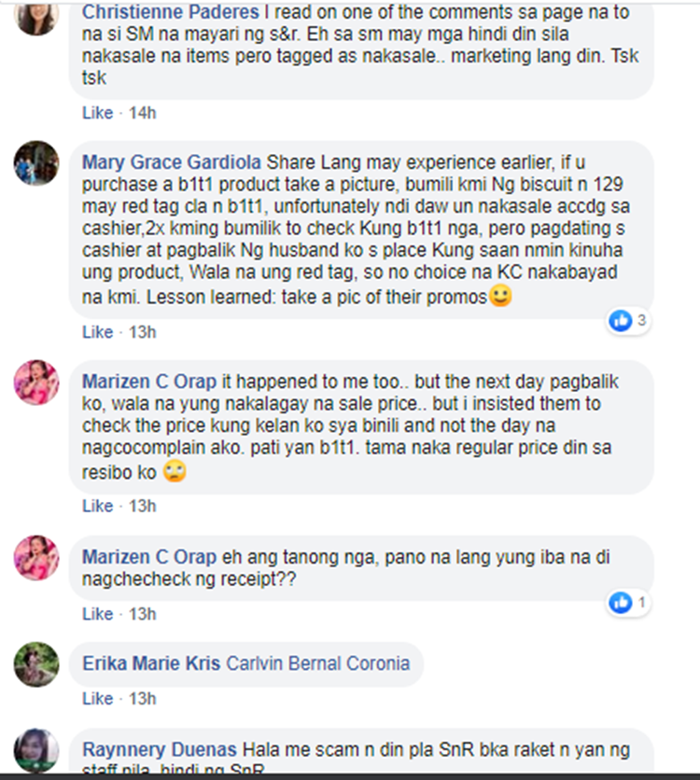
Task: Click the eye-roll emoji after 'resibo ko'
Action: point(175,471)
